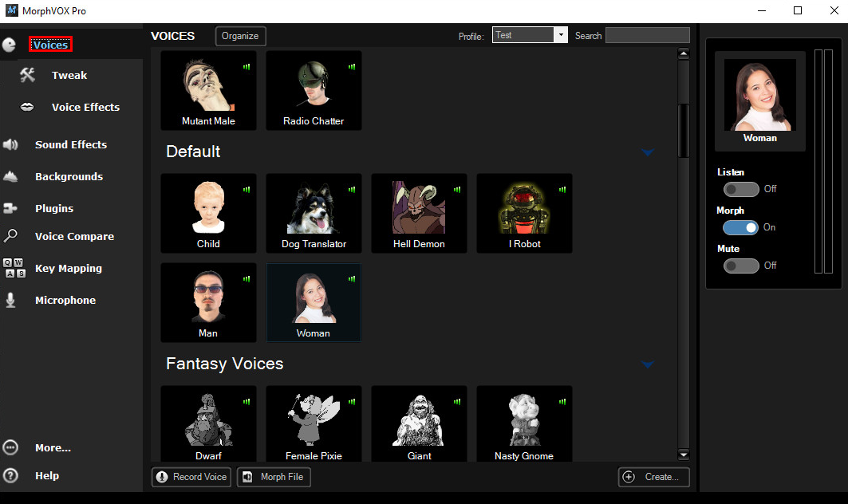Turn on the Listen switch
848x504 pixels.
[x=741, y=189]
